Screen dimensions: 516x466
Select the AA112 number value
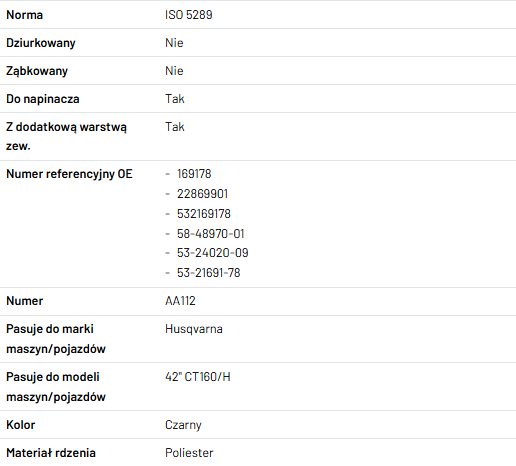pyautogui.click(x=180, y=301)
